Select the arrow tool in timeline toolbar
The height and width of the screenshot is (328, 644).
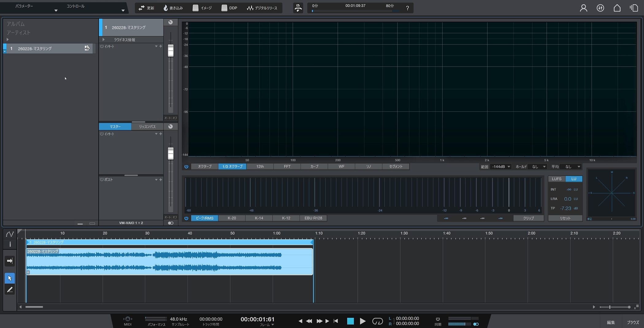[10, 278]
